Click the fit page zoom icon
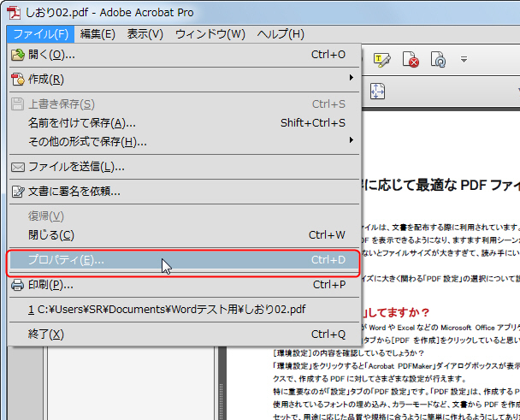Screen dimensions: 520x420 click(x=377, y=91)
